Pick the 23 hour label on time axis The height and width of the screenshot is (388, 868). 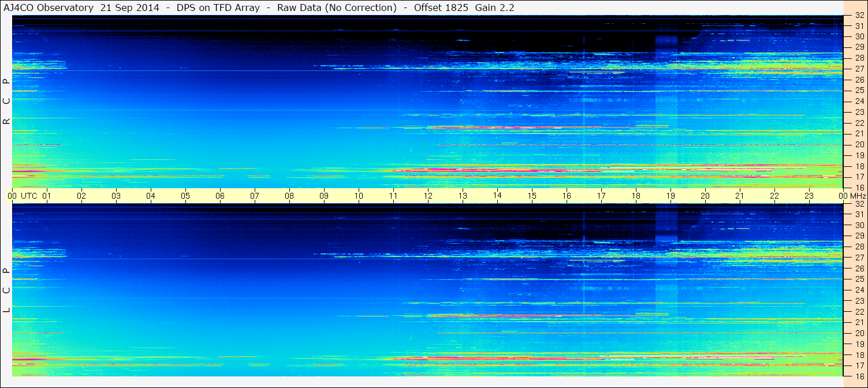(x=809, y=196)
